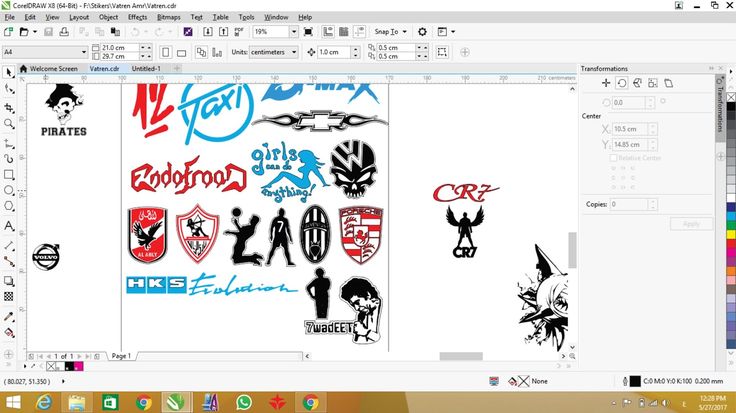The height and width of the screenshot is (413, 736).
Task: Select the Page 1 tab
Action: 121,356
